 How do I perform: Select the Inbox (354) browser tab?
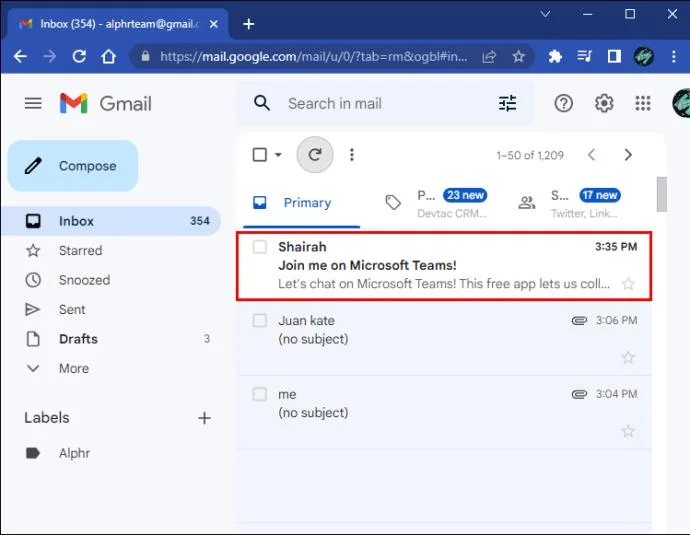coord(118,24)
